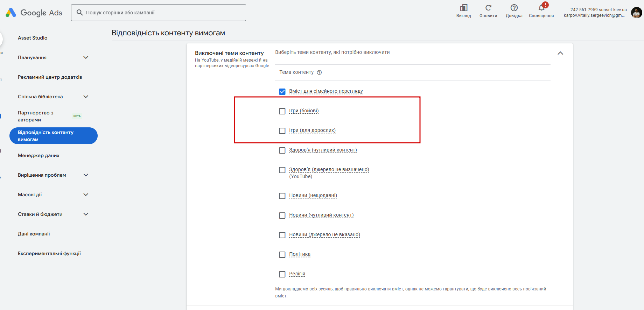Expand the Планування menu section

tap(86, 57)
